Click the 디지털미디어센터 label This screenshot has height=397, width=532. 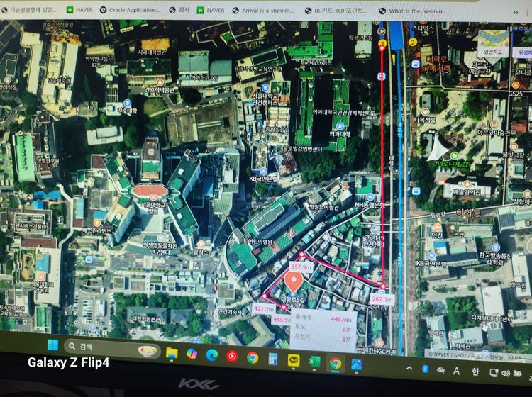coord(492,318)
